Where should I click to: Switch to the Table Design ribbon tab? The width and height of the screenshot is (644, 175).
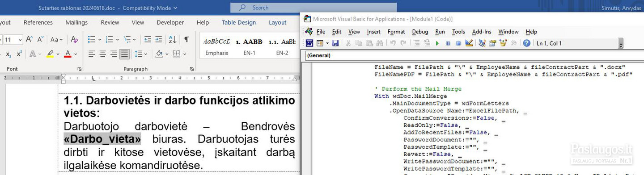tap(239, 22)
